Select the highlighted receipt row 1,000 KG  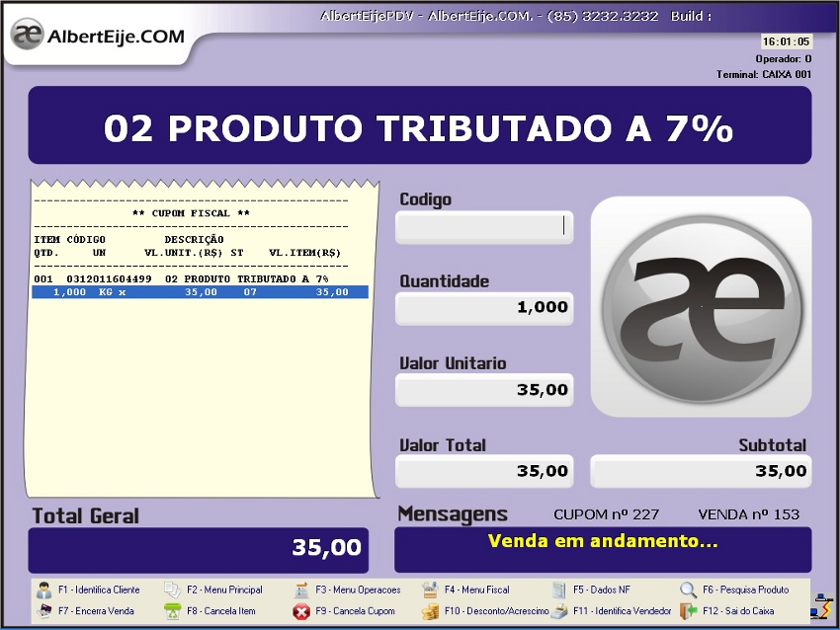click(x=201, y=292)
